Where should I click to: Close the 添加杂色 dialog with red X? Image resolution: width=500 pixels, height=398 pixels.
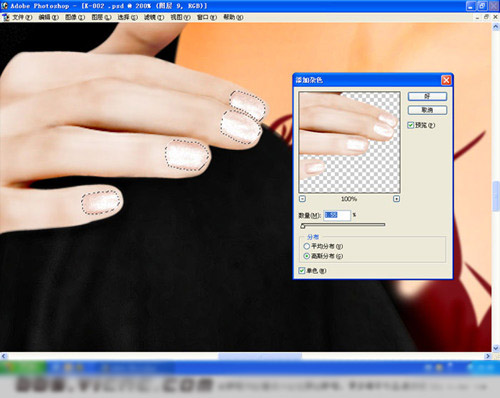pos(446,80)
